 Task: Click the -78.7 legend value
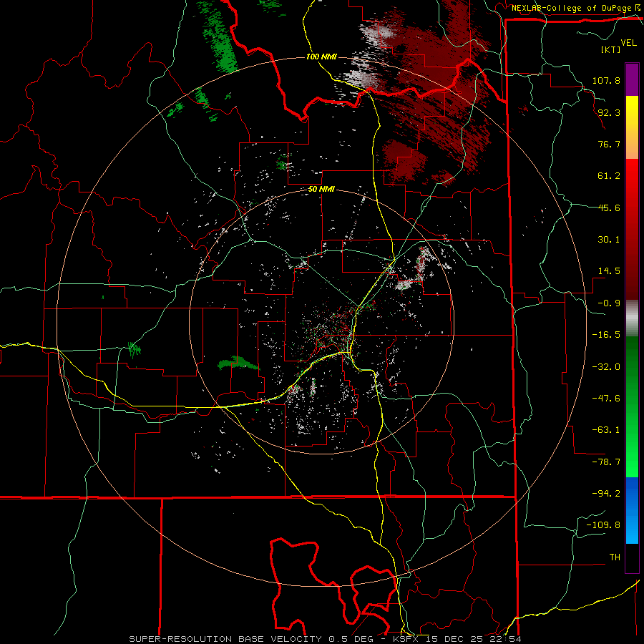606,462
